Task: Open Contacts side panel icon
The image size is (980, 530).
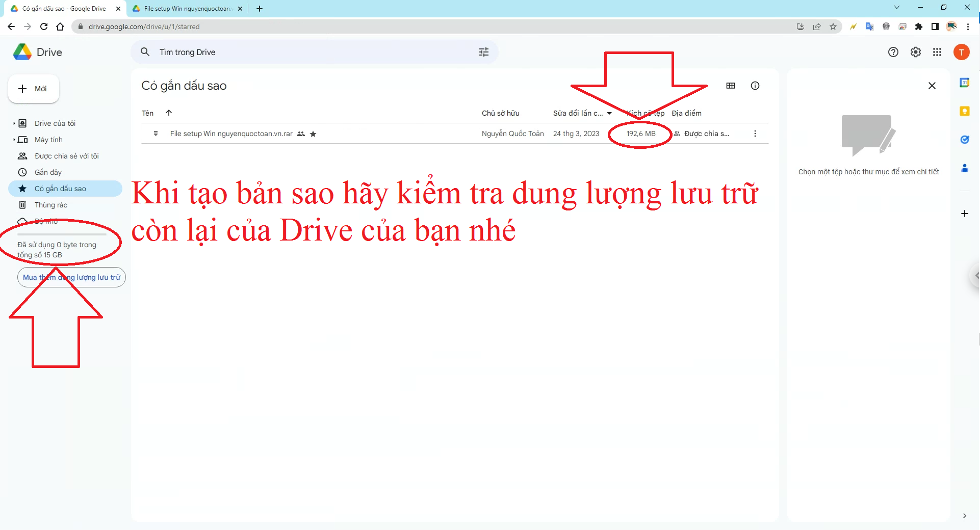Action: tap(964, 168)
